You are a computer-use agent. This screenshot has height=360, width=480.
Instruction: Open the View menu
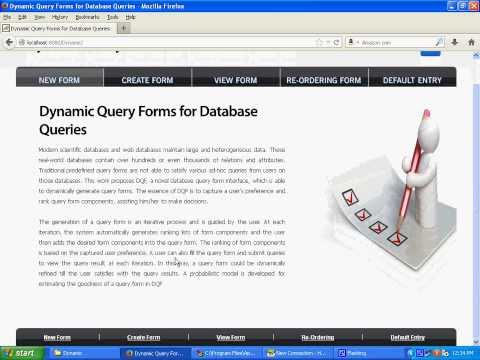coord(39,17)
